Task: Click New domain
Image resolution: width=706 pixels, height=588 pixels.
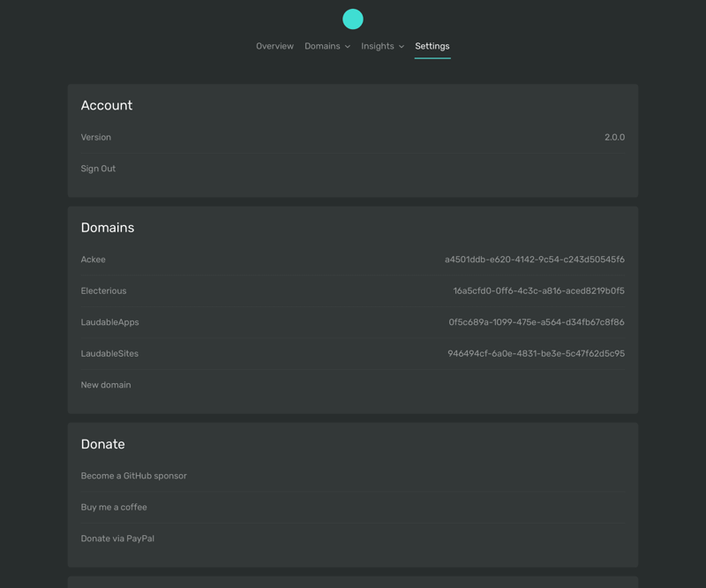Action: tap(106, 385)
